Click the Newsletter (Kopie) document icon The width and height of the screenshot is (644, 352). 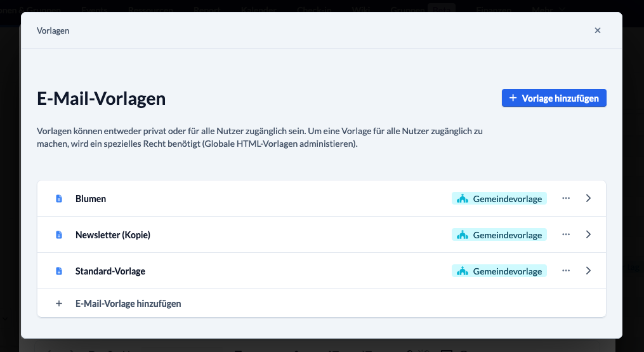coord(59,235)
